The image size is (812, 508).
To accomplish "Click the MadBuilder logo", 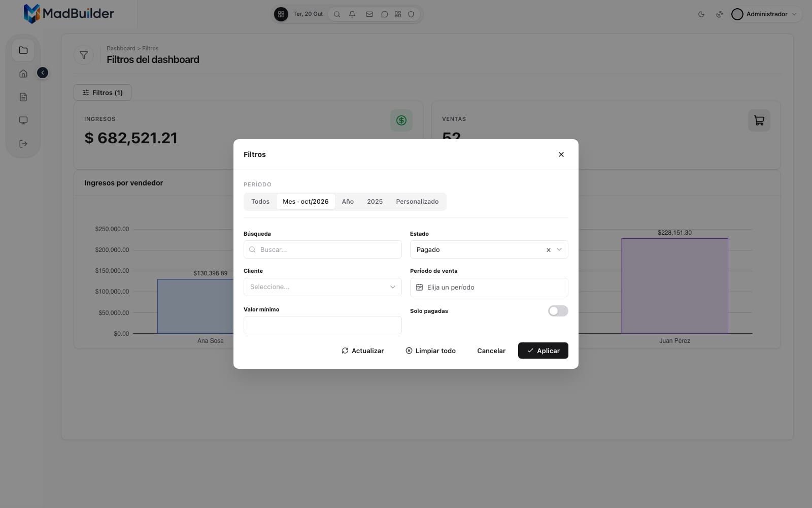I will 69,14.
